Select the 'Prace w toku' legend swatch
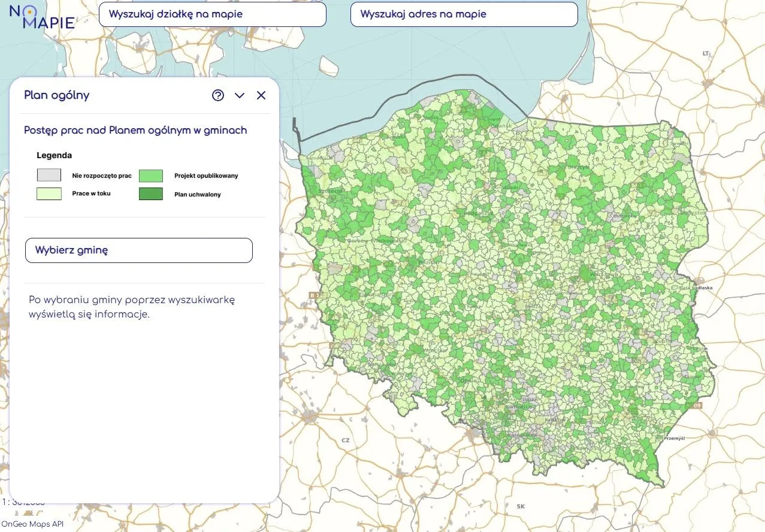The width and height of the screenshot is (765, 532). [49, 194]
